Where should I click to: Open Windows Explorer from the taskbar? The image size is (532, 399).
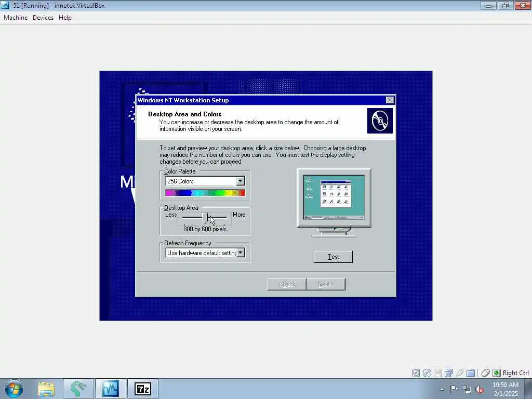coord(46,389)
